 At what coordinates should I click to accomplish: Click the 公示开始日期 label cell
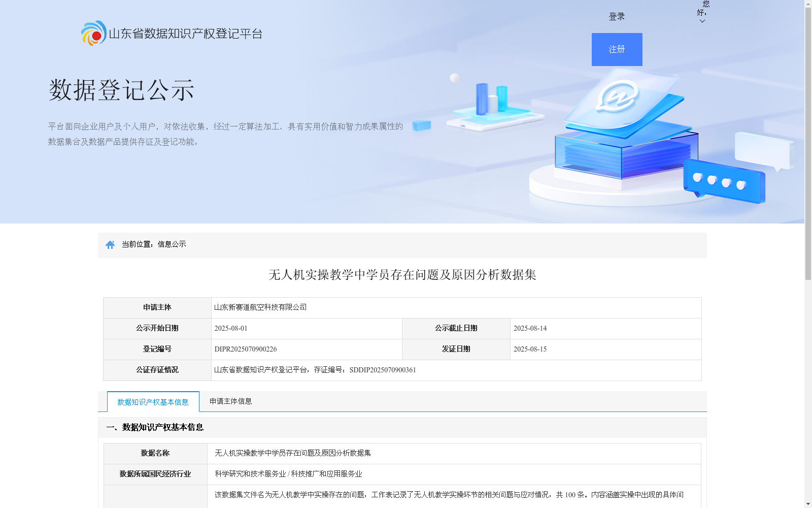tap(157, 329)
